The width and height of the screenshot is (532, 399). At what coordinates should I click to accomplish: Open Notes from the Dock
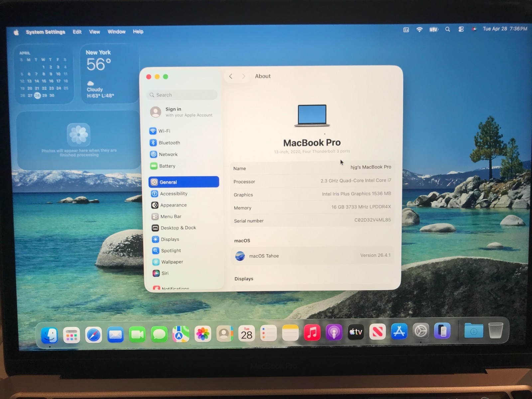pyautogui.click(x=290, y=332)
